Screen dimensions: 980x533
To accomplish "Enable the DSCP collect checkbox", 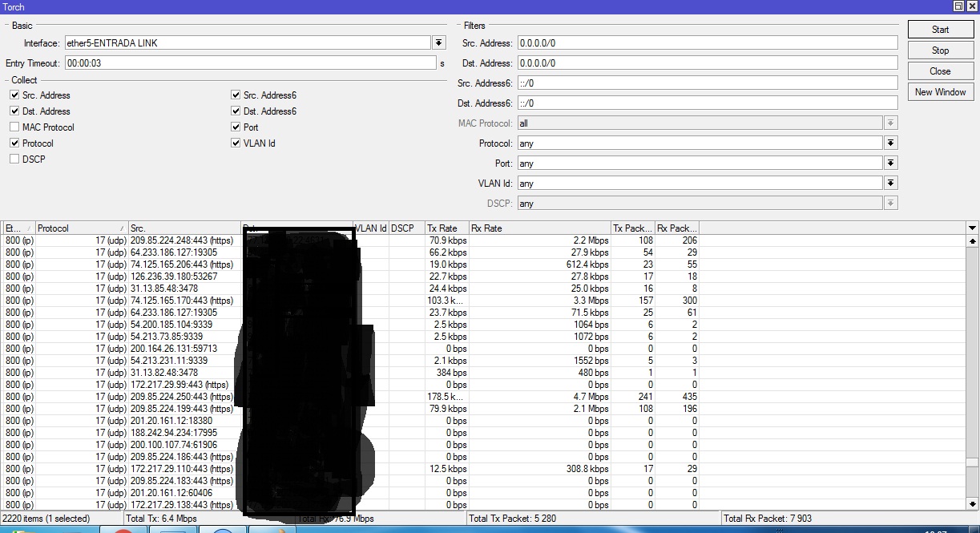I will pyautogui.click(x=14, y=159).
